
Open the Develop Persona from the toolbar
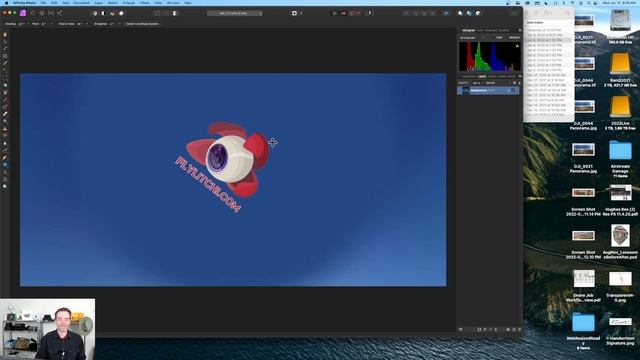coord(42,13)
